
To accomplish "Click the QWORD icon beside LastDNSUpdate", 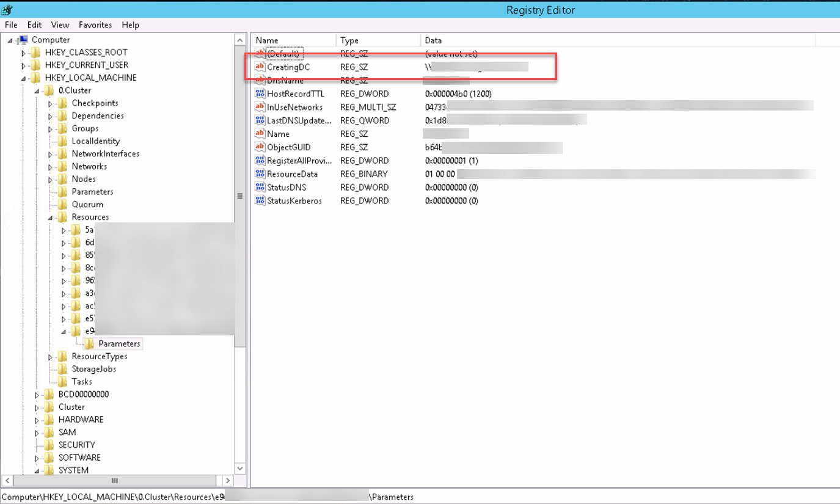I will (x=258, y=120).
